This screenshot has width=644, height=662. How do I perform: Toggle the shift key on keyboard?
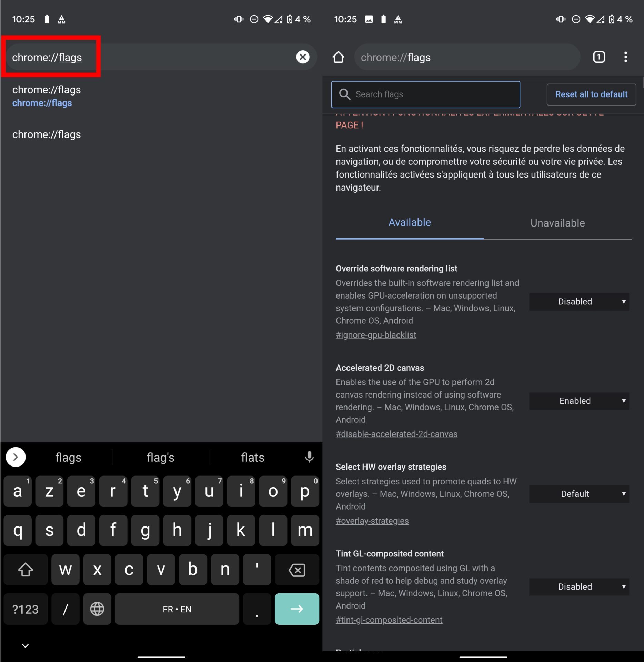coord(26,570)
